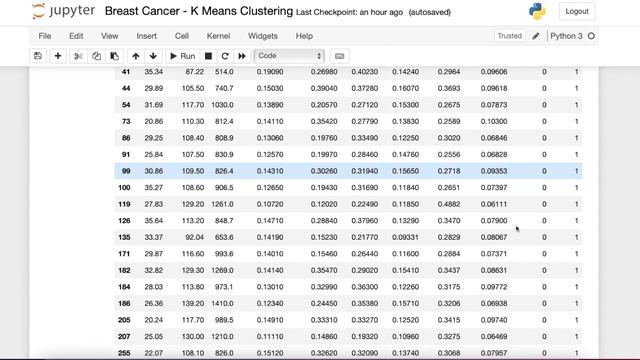Image resolution: width=640 pixels, height=360 pixels.
Task: Rename notebook title Breast Cancer - K Means Clustering
Action: (x=199, y=11)
